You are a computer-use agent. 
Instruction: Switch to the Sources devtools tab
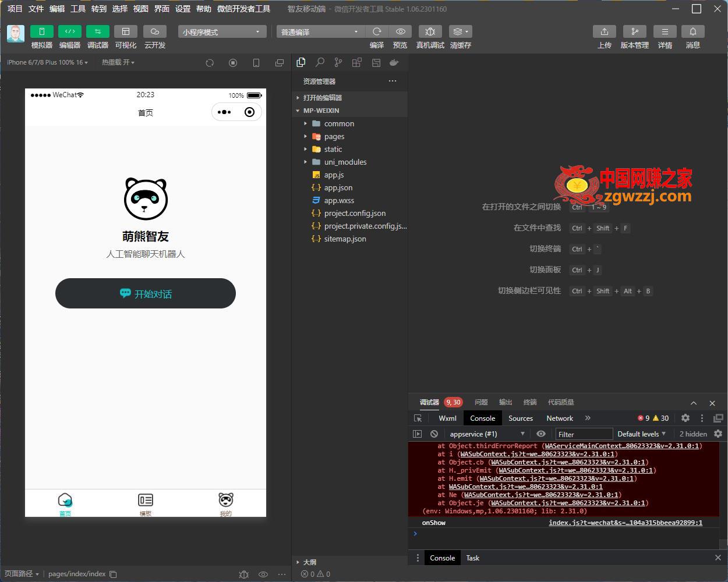[521, 418]
